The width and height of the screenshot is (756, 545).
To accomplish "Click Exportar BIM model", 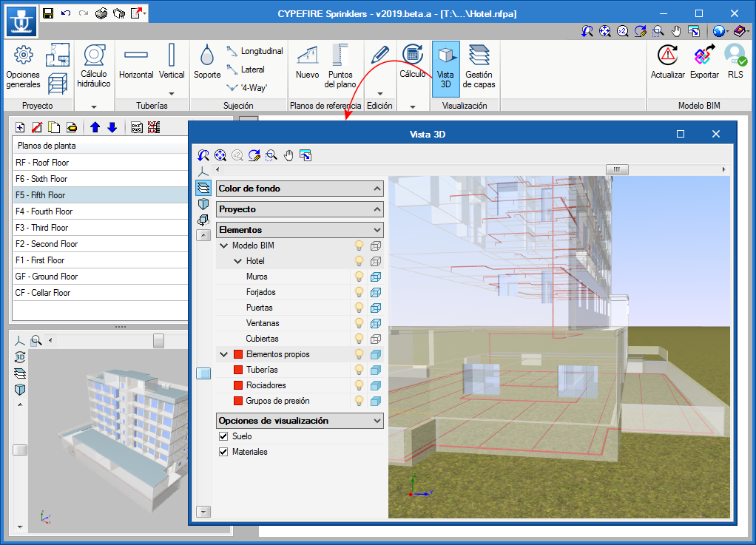I will pyautogui.click(x=704, y=63).
